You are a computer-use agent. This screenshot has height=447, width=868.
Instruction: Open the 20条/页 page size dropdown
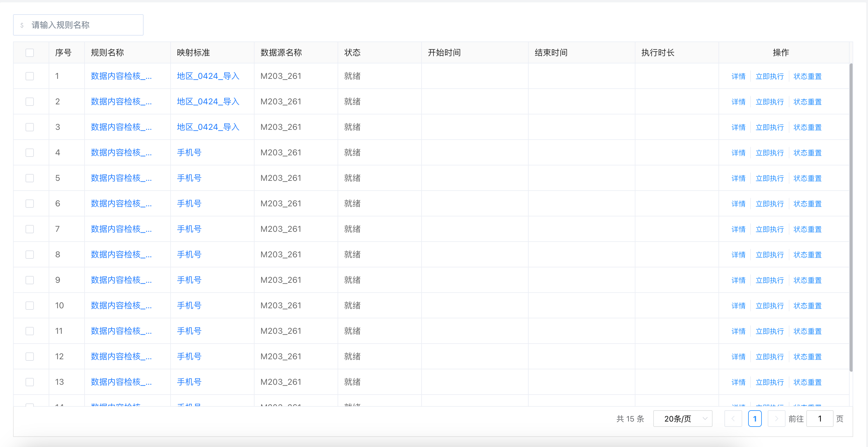pyautogui.click(x=682, y=418)
